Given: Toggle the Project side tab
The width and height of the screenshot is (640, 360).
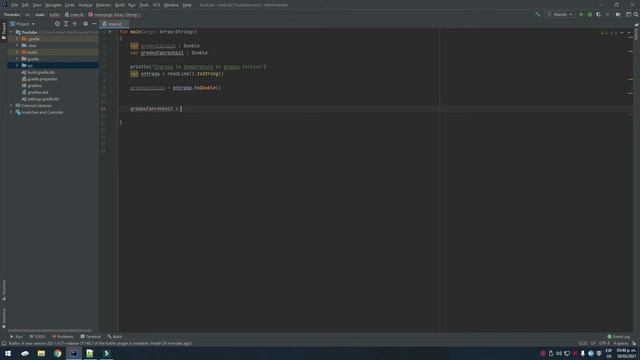Looking at the screenshot, I should [4, 31].
